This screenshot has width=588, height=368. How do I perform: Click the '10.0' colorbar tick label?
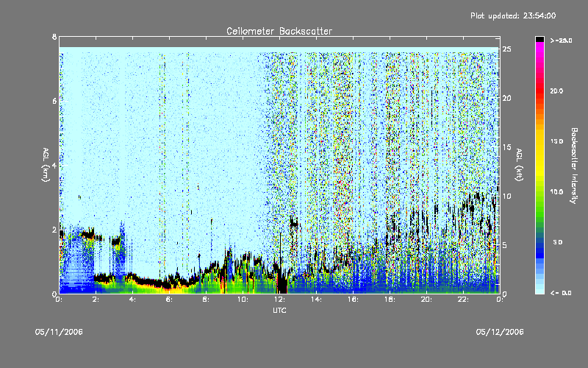[x=556, y=192]
